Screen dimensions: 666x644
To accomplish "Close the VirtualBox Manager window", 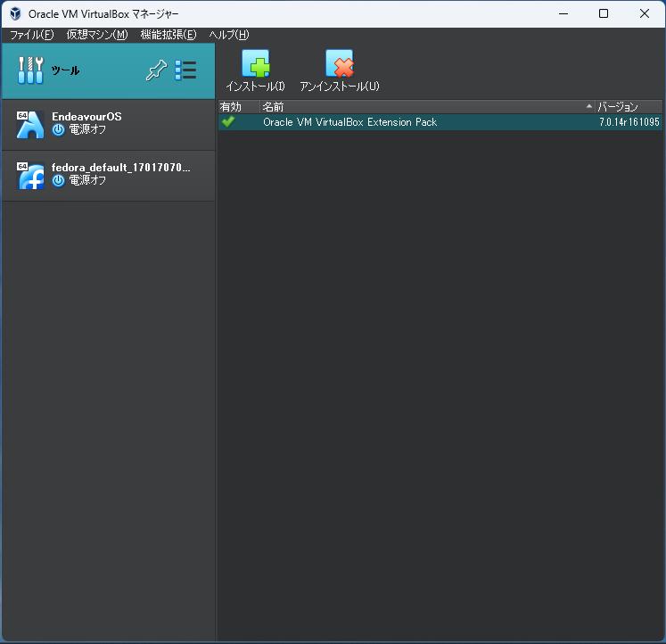I will coord(644,13).
